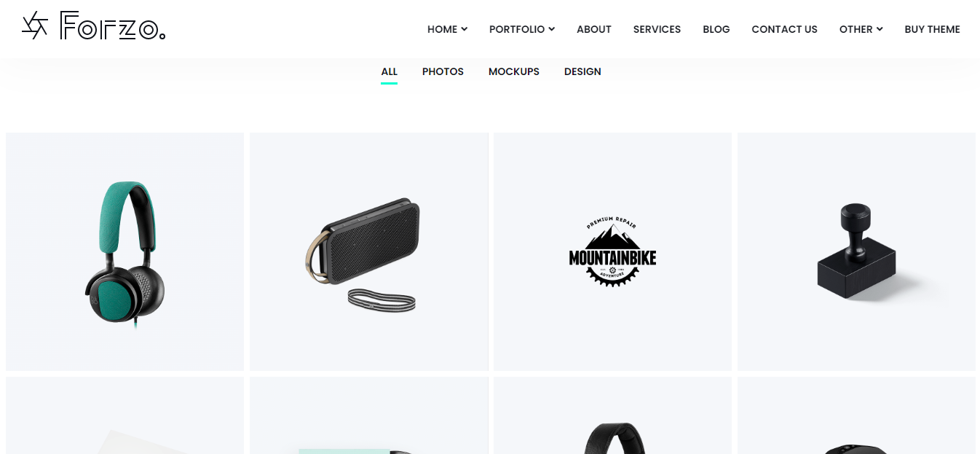Open the Contact Us page
The image size is (980, 454).
[x=784, y=29]
